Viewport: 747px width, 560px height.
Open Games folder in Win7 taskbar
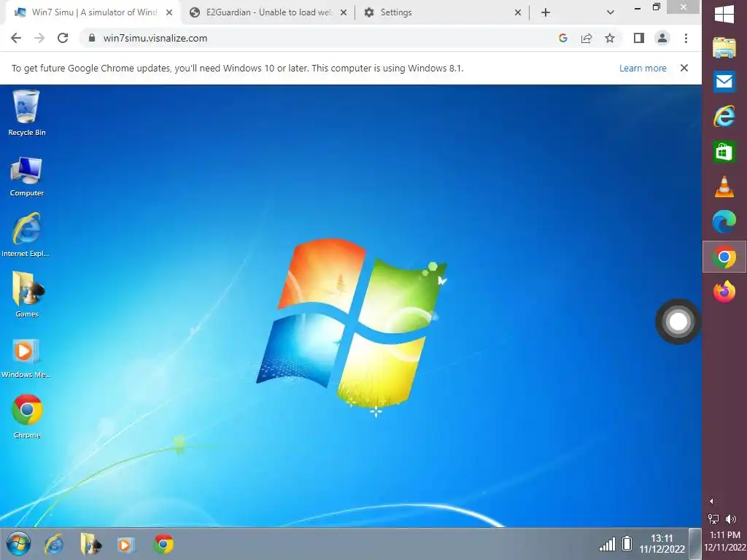90,544
